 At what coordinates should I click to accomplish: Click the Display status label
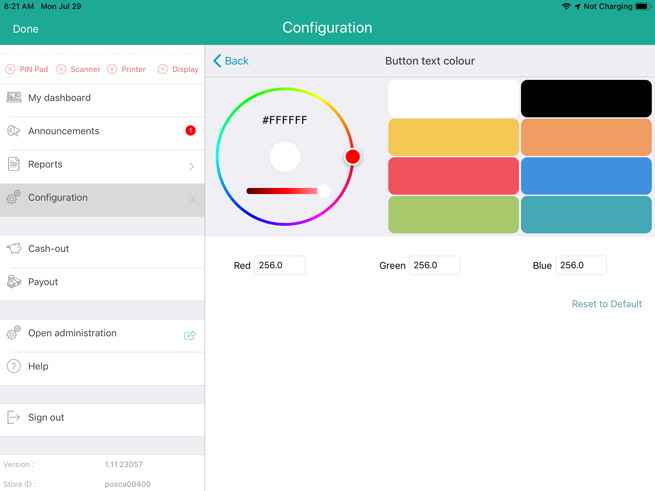(185, 69)
